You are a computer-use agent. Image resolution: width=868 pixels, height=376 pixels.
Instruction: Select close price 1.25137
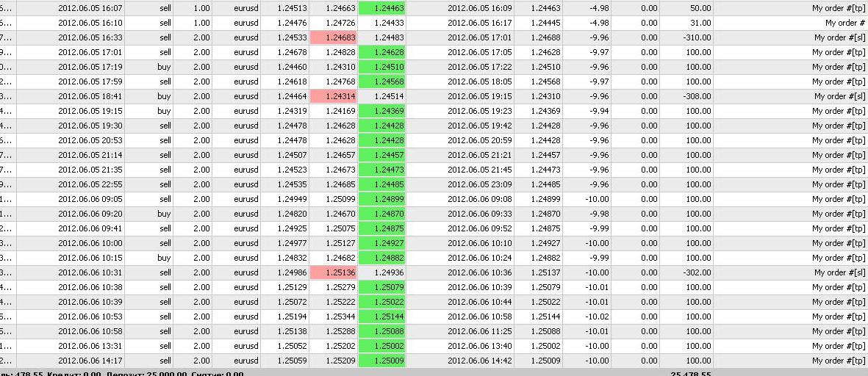tap(545, 272)
